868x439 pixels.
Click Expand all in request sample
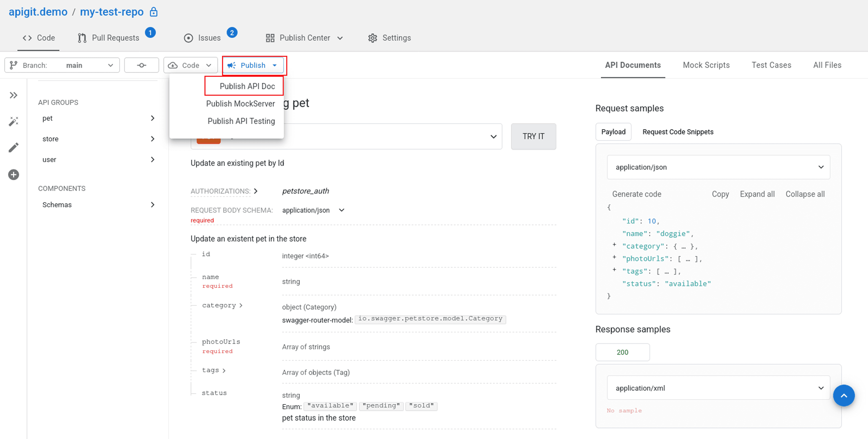(x=757, y=194)
